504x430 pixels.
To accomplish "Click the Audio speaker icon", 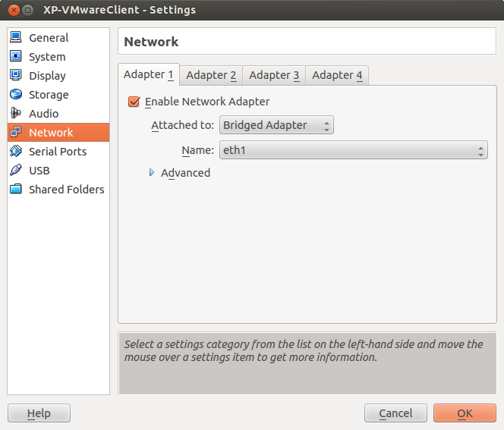I will coord(16,113).
